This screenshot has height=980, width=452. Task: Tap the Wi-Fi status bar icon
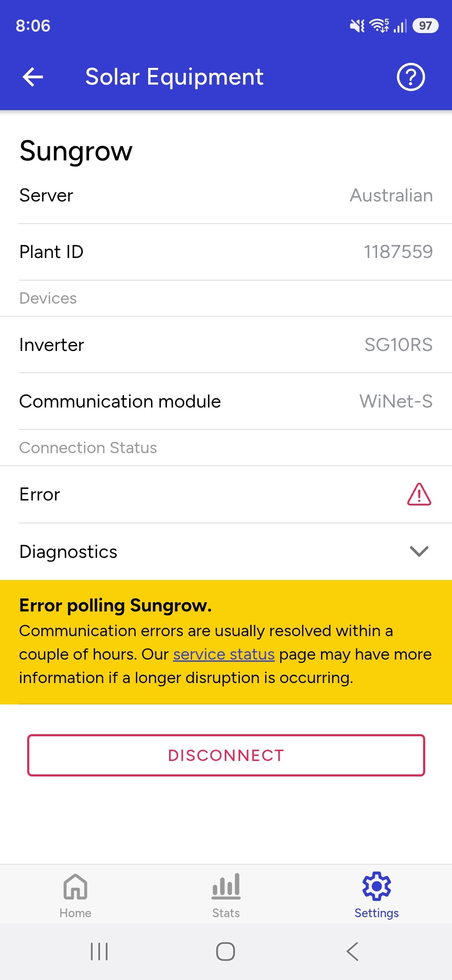379,26
